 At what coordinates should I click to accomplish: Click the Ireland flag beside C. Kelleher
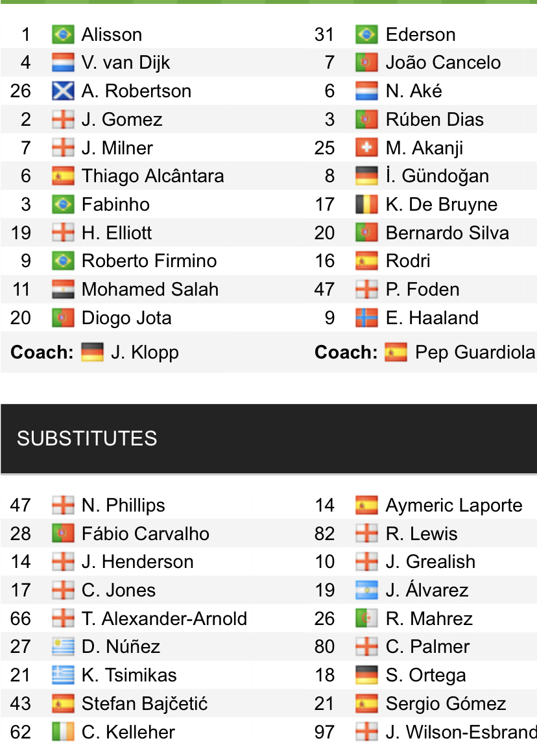(63, 732)
